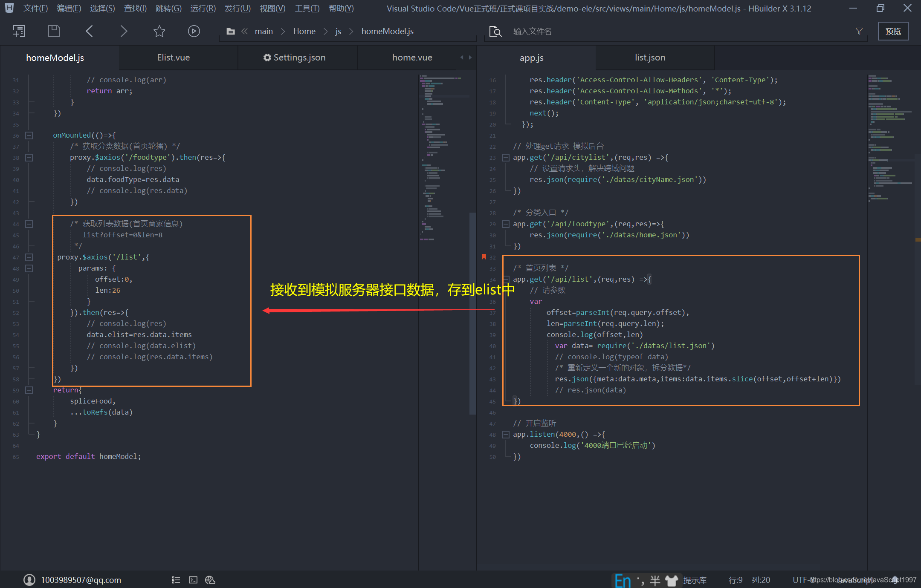Click the tab scroll left arrow

(x=462, y=58)
